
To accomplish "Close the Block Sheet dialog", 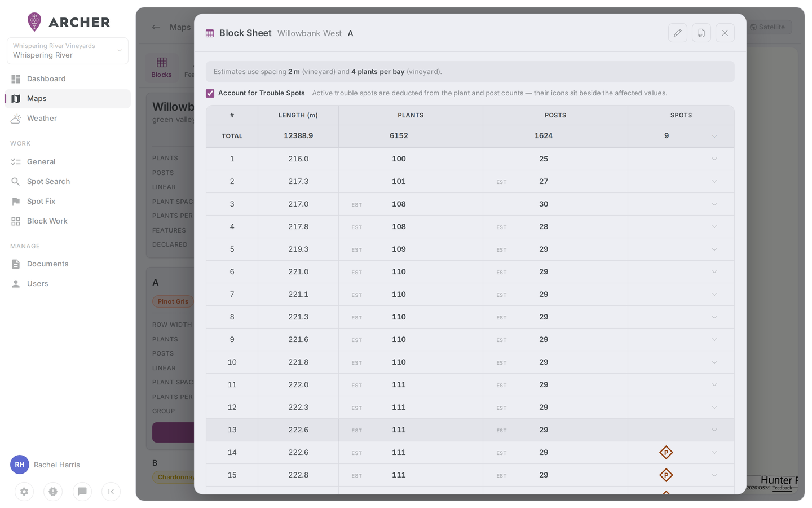I will coord(725,33).
